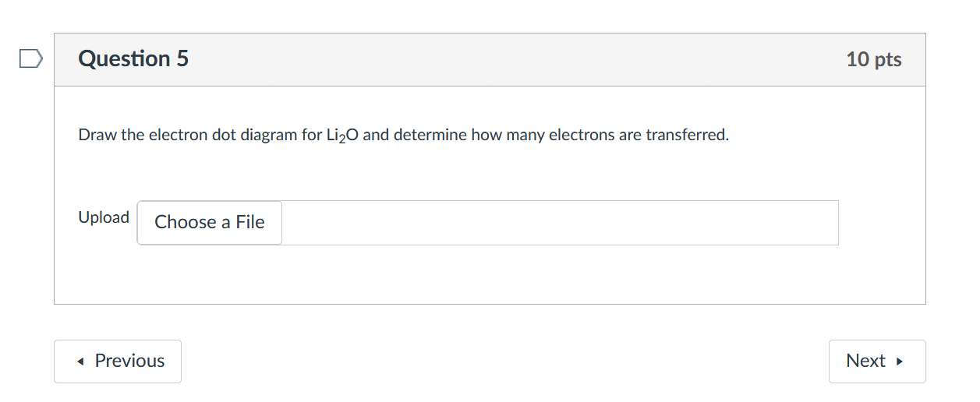Click the Upload label text
Image resolution: width=980 pixels, height=402 pixels.
104,217
